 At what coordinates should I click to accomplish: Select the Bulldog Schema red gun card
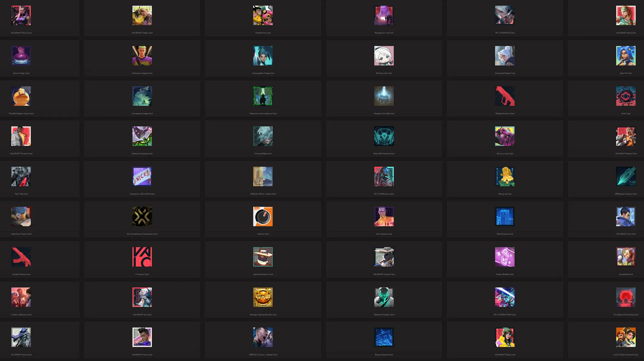[x=505, y=96]
